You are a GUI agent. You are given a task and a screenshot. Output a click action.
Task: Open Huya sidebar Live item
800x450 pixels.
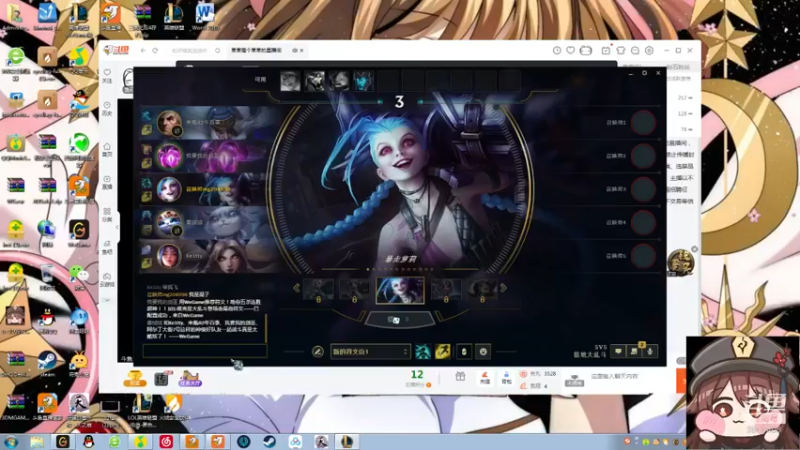click(107, 183)
